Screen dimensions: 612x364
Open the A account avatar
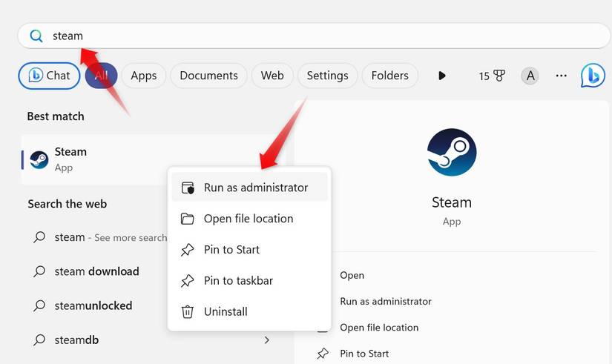click(530, 76)
